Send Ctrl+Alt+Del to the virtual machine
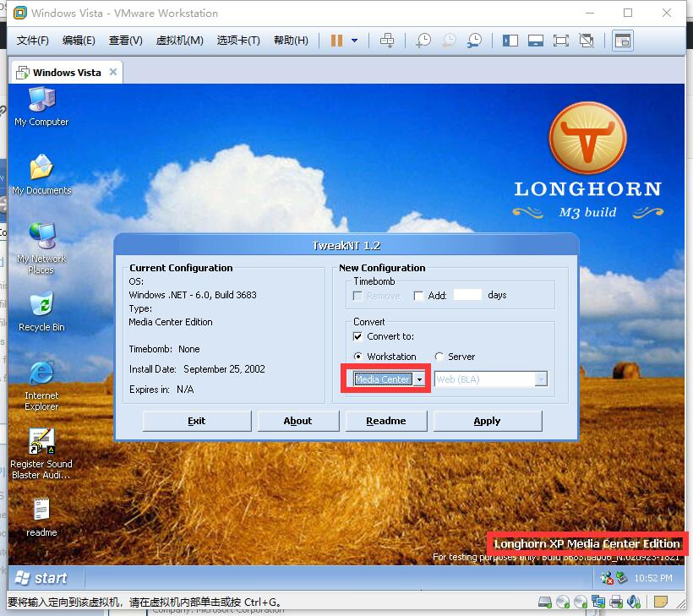Viewport: 693px width, 616px height. click(387, 41)
